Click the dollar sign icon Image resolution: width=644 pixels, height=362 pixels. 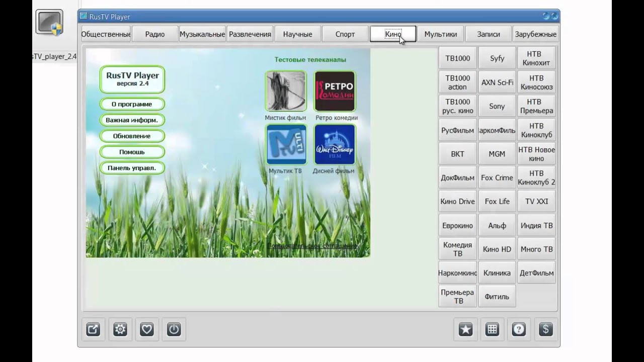545,329
